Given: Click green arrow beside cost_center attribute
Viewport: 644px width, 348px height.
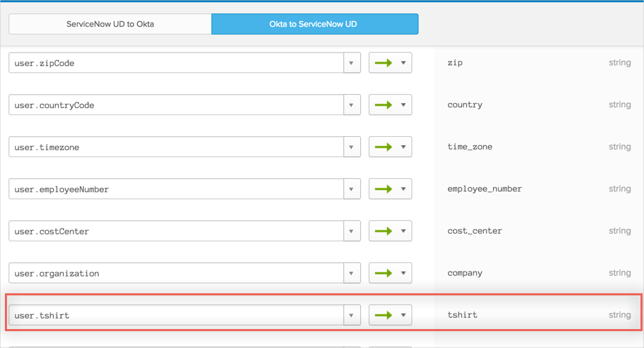Looking at the screenshot, I should [x=383, y=231].
